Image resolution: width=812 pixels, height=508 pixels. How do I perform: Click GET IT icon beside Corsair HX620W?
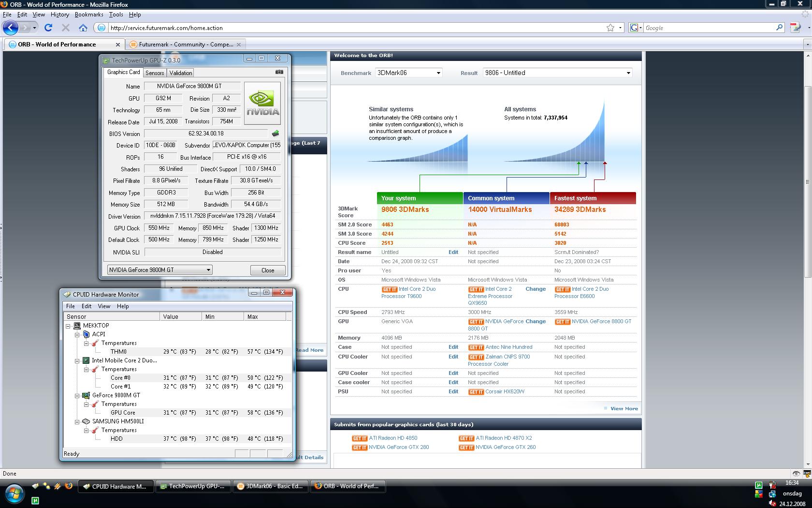click(x=476, y=392)
